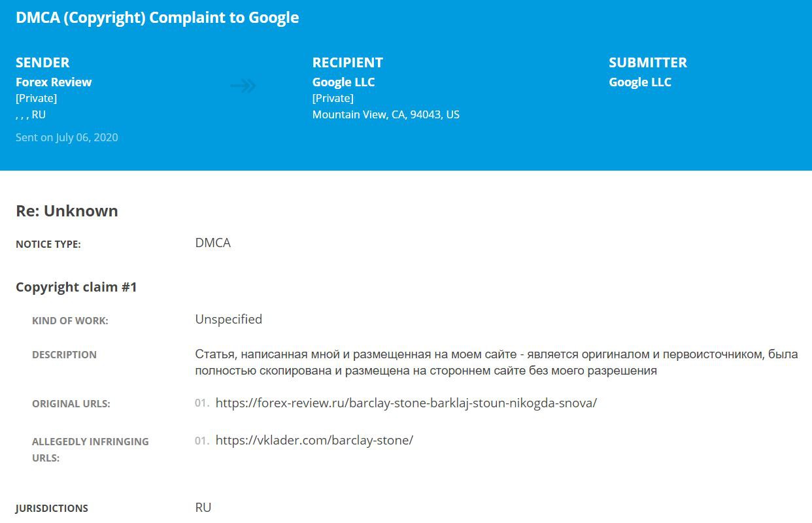Click the RU jurisdictions value
The height and width of the screenshot is (523, 812).
click(203, 508)
